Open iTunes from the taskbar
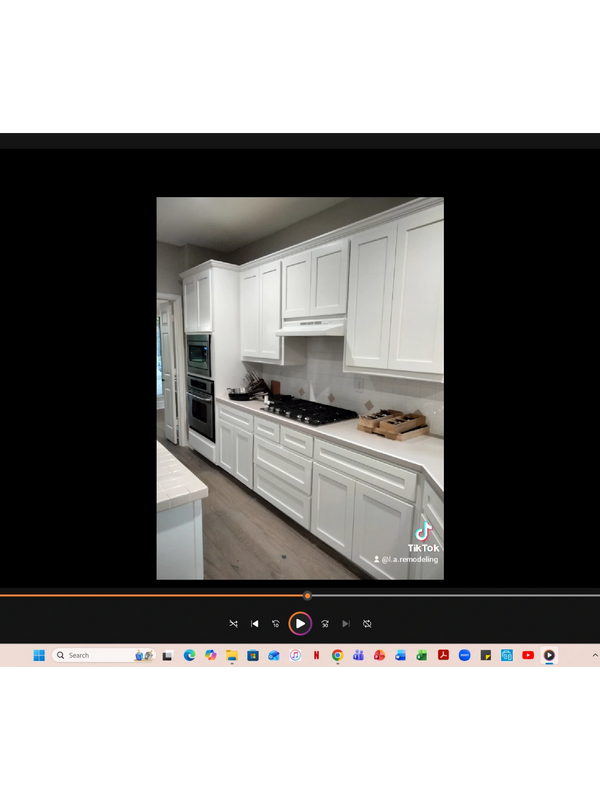 [x=295, y=655]
